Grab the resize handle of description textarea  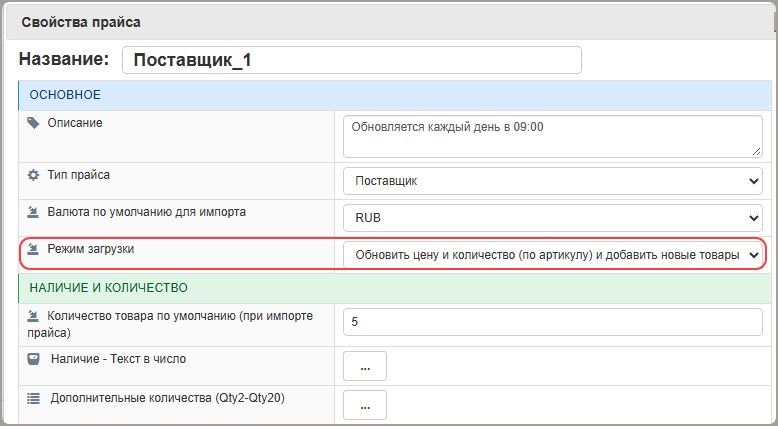click(x=756, y=151)
